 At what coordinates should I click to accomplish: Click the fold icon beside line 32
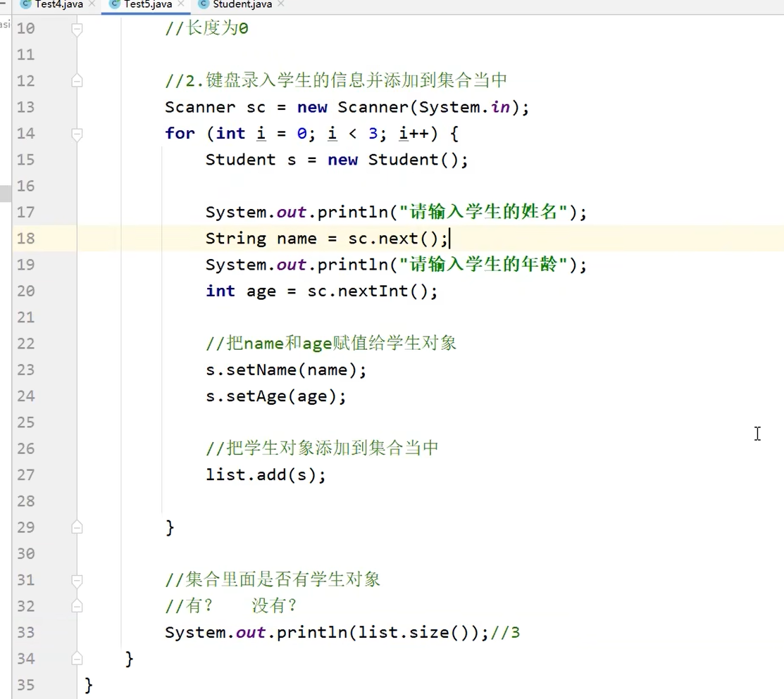77,605
